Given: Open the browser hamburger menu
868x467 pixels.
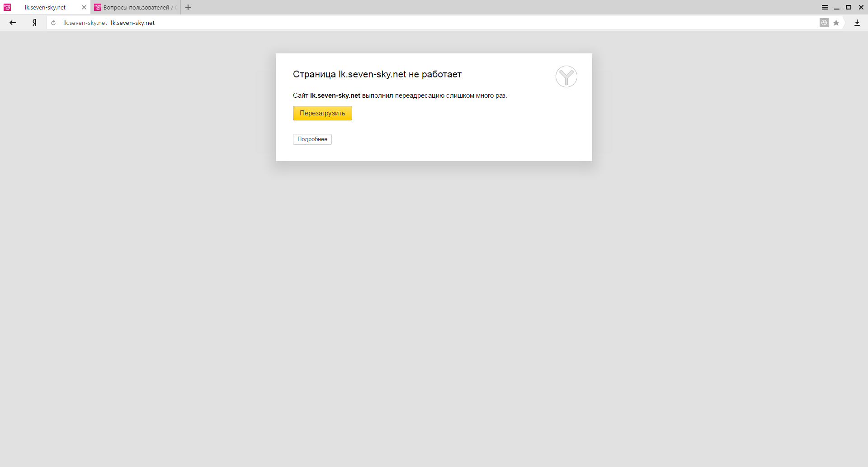Looking at the screenshot, I should (825, 7).
